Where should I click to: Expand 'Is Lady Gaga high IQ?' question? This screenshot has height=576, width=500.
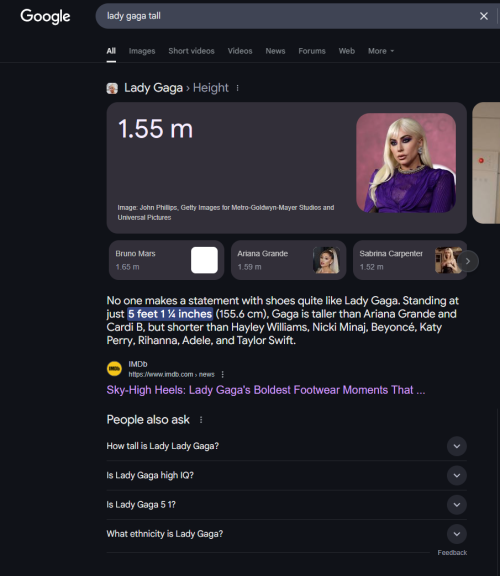pyautogui.click(x=287, y=475)
